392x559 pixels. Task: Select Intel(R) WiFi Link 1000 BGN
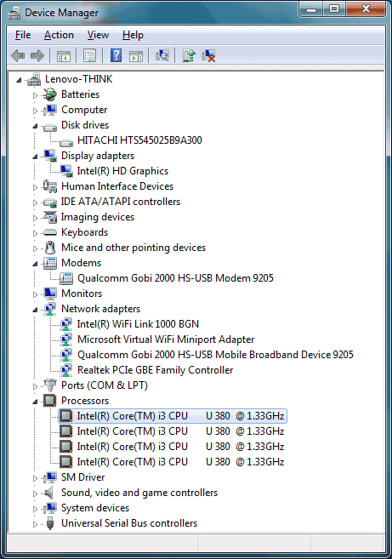[x=138, y=324]
